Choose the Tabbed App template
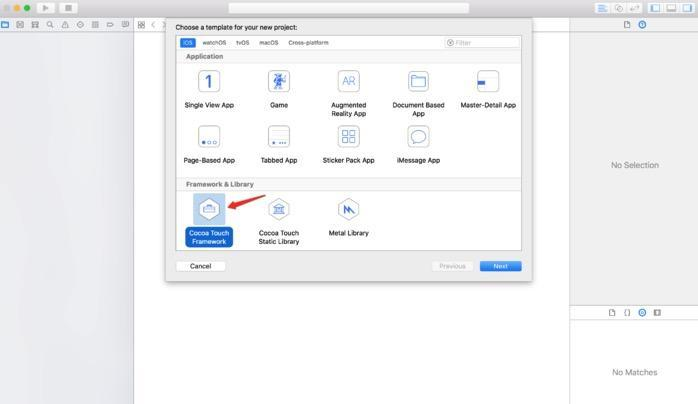 coord(279,145)
